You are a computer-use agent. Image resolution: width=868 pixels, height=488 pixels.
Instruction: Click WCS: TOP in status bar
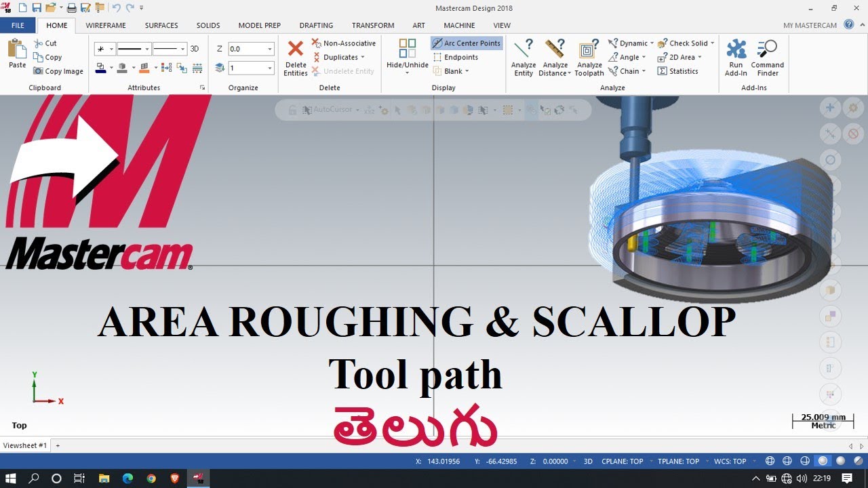pyautogui.click(x=730, y=461)
